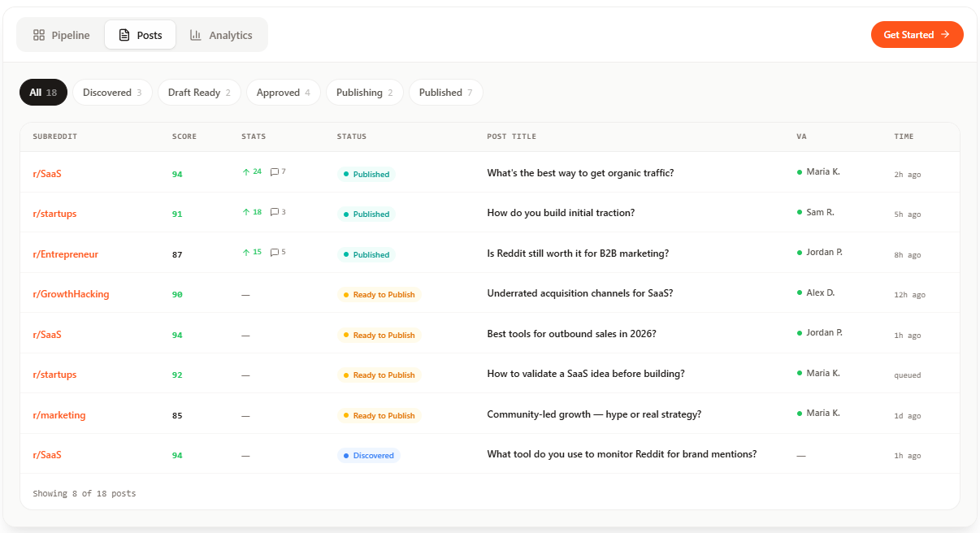Screen dimensions: 980x533
Task: Click the Posts document icon
Action: [124, 35]
